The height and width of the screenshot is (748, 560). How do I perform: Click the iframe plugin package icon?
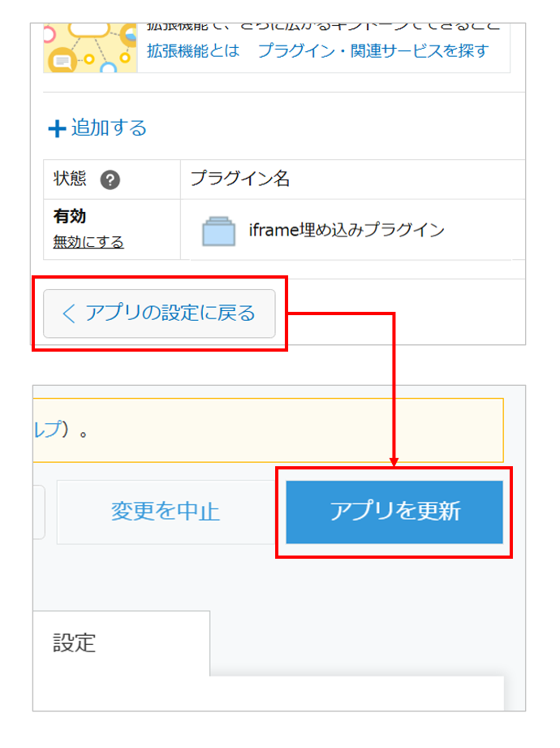pyautogui.click(x=219, y=231)
